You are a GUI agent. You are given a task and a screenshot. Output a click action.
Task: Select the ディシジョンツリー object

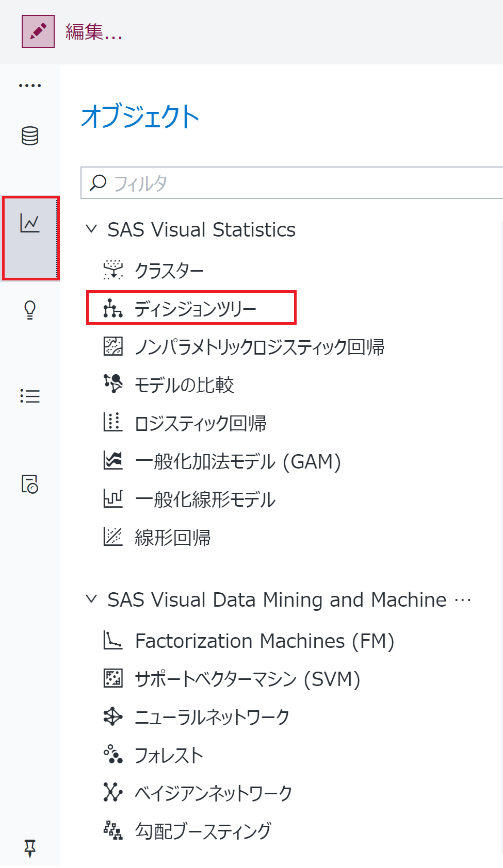(191, 308)
